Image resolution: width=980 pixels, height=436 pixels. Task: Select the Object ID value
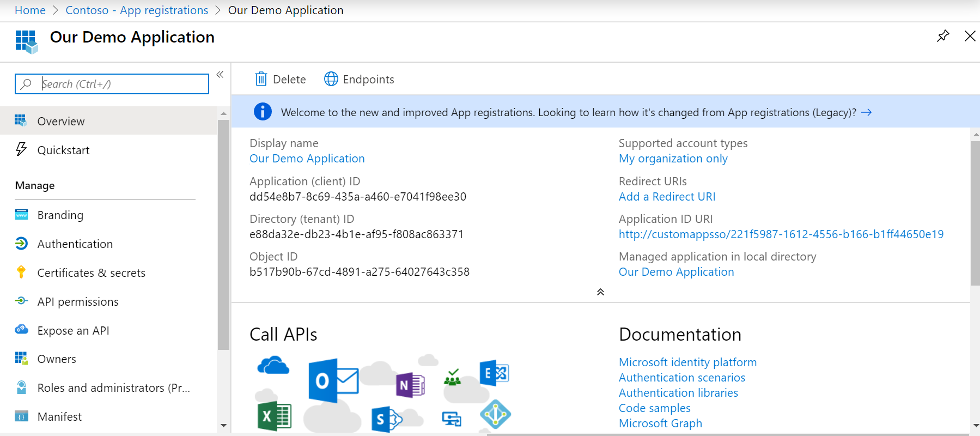[x=360, y=272]
